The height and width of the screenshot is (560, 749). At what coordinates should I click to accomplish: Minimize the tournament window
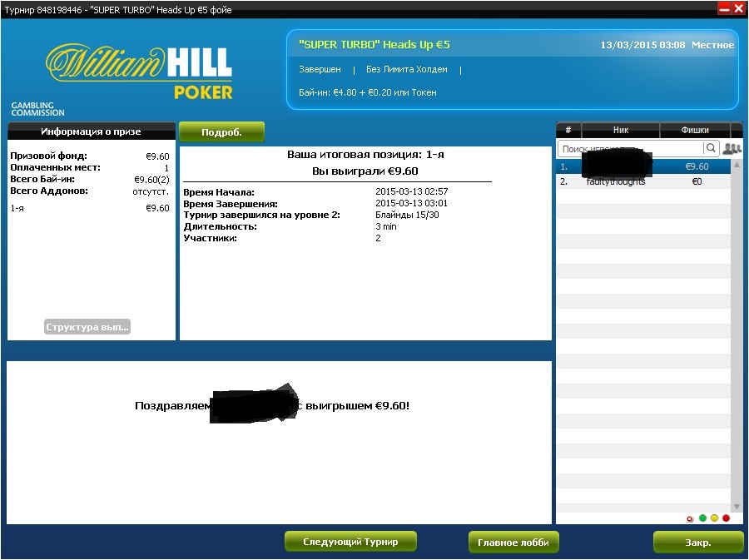click(x=724, y=8)
